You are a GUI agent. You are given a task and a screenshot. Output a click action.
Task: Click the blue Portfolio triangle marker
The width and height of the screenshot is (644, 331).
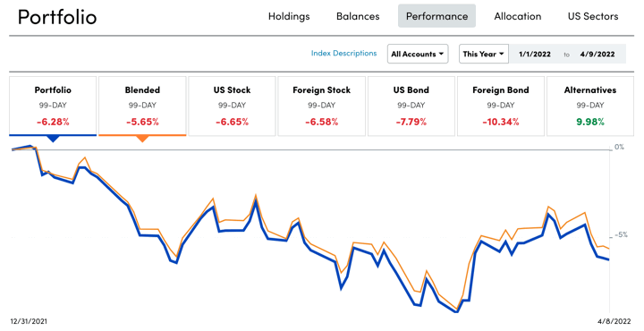pyautogui.click(x=53, y=140)
